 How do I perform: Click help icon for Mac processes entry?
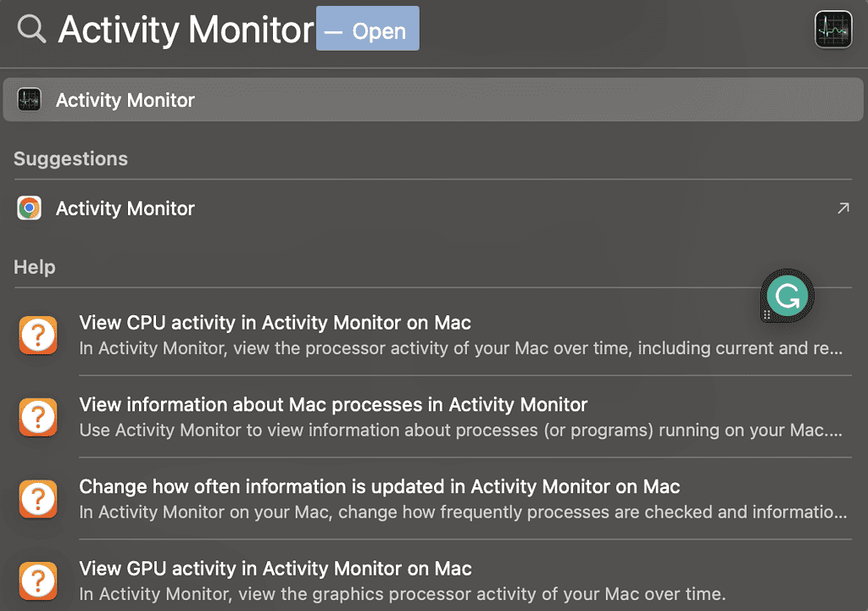(38, 417)
